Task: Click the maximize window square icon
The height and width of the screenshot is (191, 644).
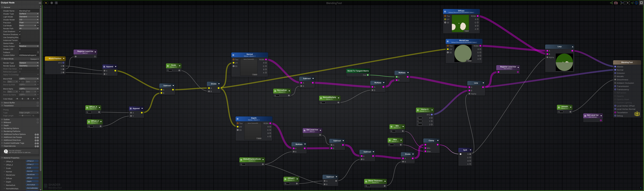Action: pos(642,3)
